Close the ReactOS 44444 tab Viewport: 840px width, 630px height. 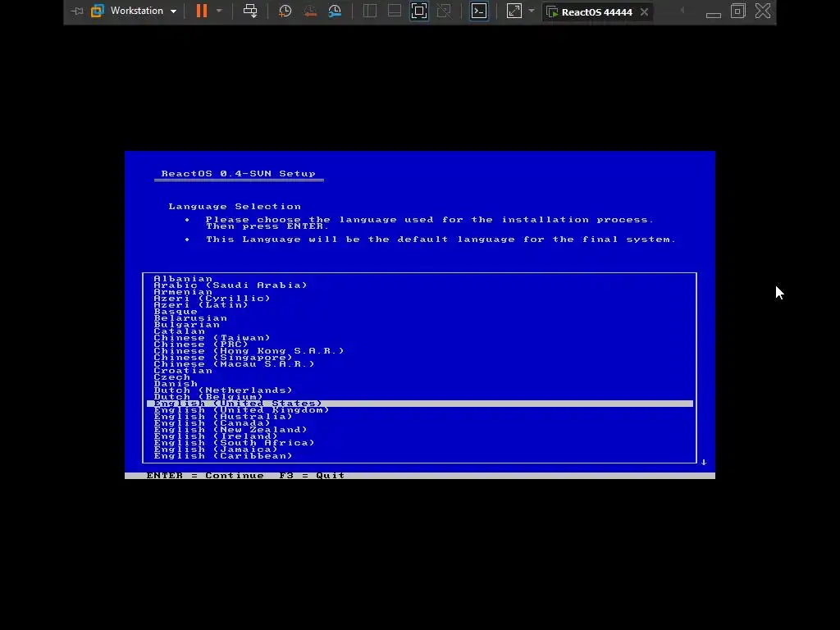click(x=645, y=11)
